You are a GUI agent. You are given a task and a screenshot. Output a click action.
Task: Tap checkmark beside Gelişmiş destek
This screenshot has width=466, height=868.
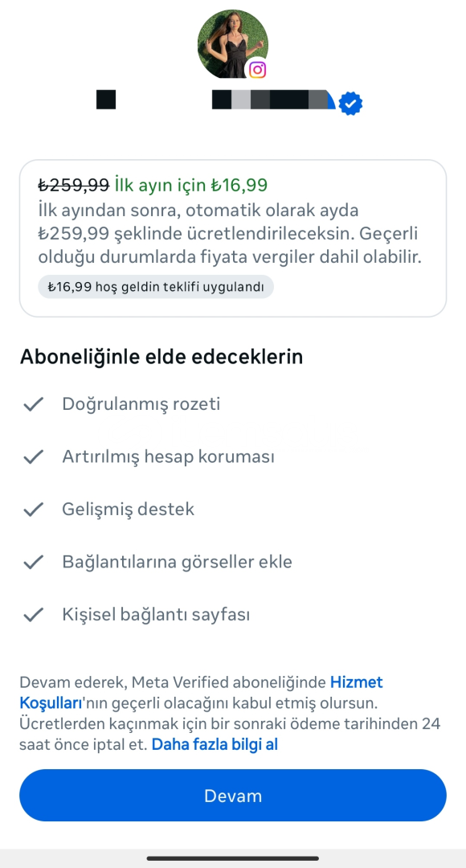click(x=34, y=510)
